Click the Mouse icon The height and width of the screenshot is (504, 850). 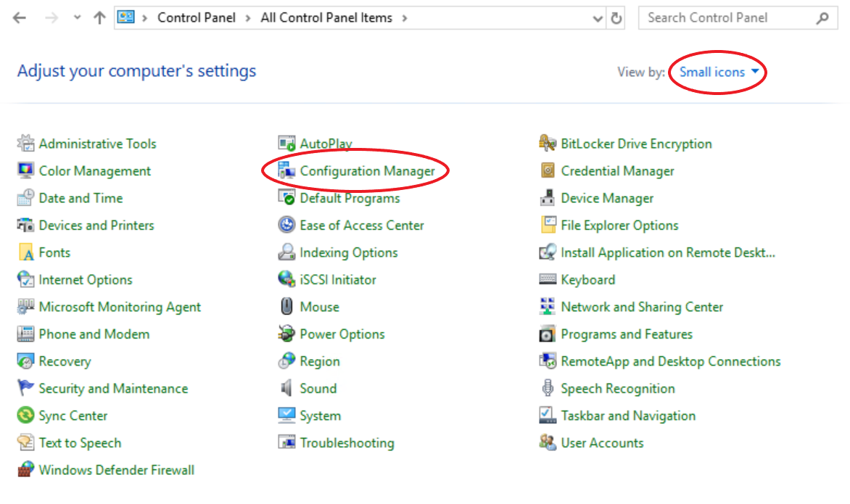point(286,307)
